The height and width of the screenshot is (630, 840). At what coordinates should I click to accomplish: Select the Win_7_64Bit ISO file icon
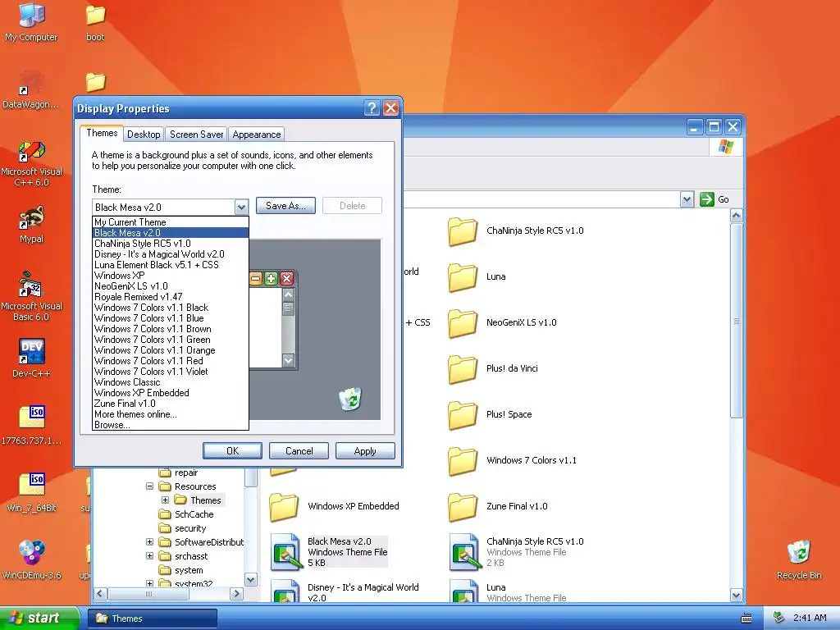click(x=31, y=492)
